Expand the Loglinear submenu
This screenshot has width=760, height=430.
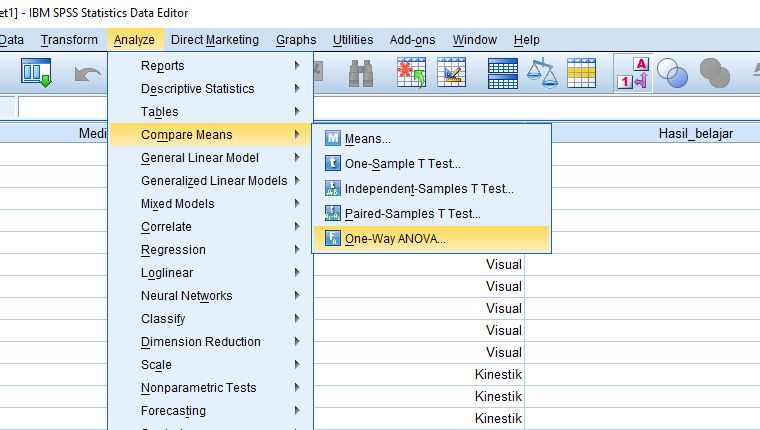[x=210, y=272]
